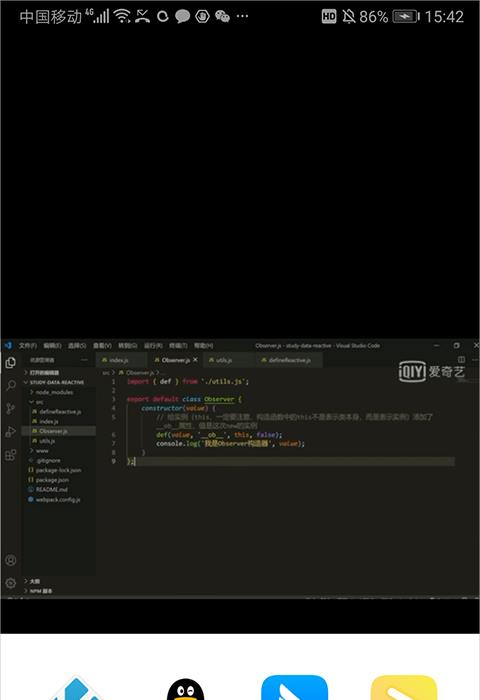Screen dimensions: 480x700
Task: Collapse the src folder
Action: click(59, 402)
